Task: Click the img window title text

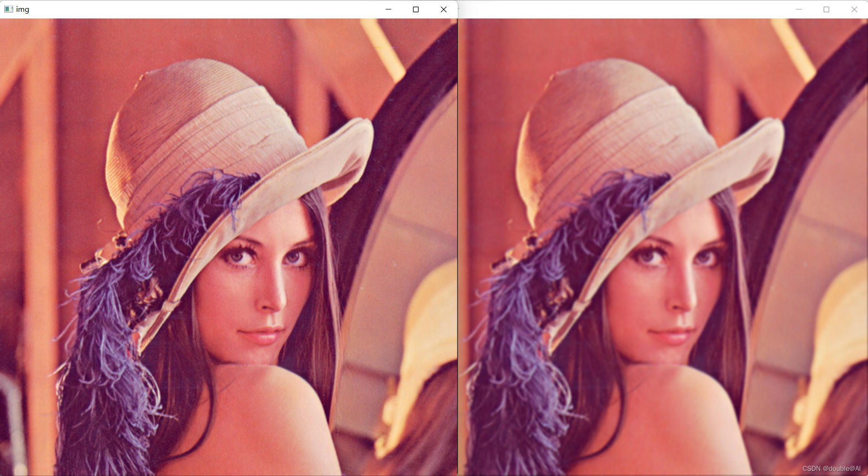Action: coord(23,9)
